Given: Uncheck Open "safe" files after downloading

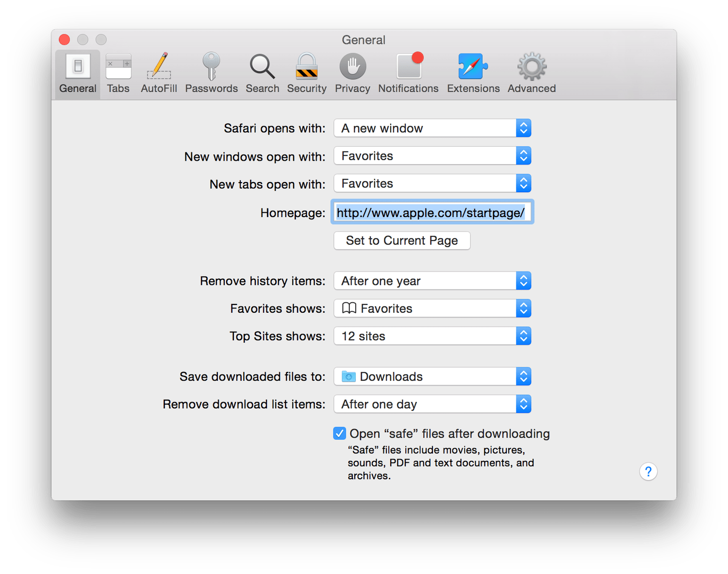Looking at the screenshot, I should pyautogui.click(x=340, y=433).
